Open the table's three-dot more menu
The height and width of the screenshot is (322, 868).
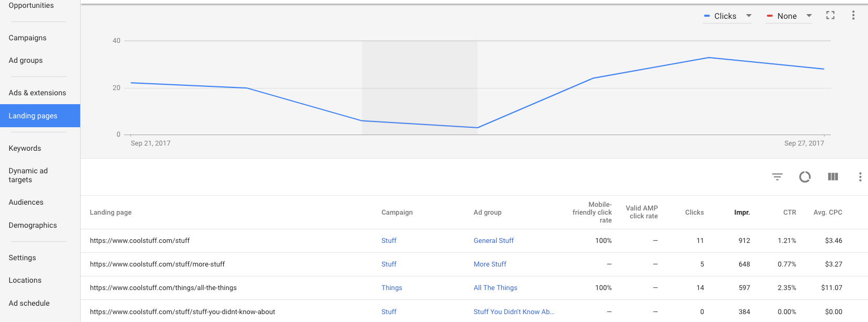(860, 177)
